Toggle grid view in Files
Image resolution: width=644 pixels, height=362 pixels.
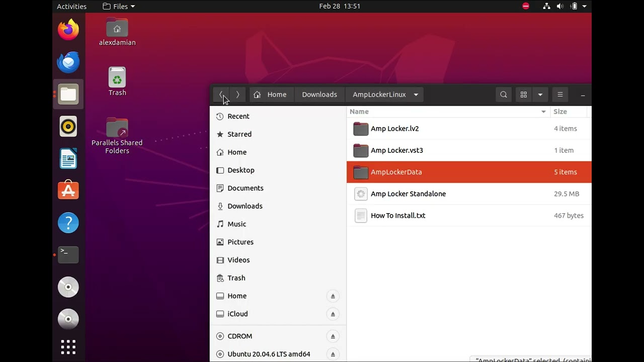click(x=524, y=95)
